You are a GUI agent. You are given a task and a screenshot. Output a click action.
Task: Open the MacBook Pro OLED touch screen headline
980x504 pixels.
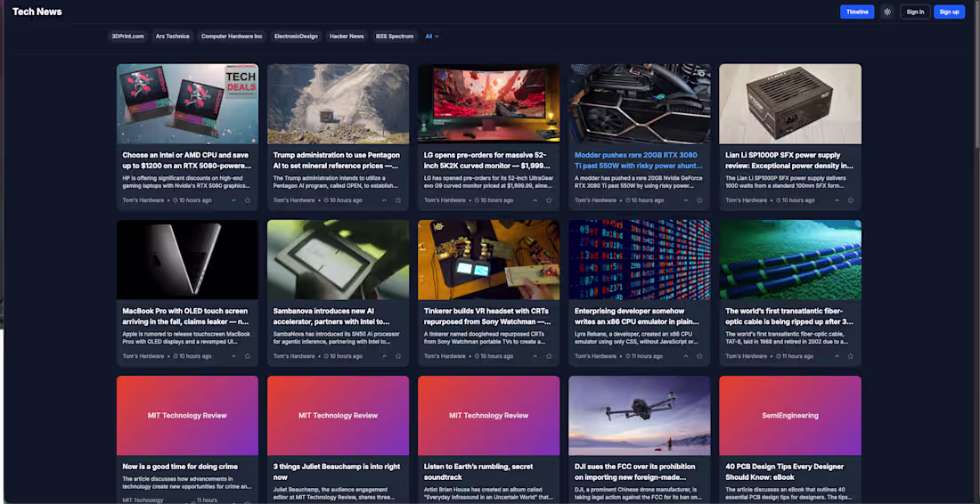point(185,316)
